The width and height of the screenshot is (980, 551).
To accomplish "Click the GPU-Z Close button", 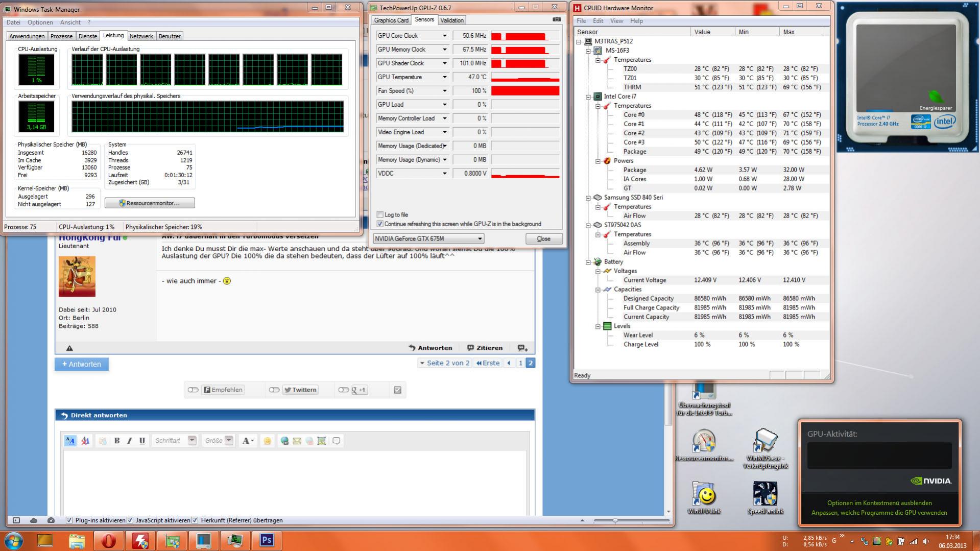I will click(x=544, y=239).
